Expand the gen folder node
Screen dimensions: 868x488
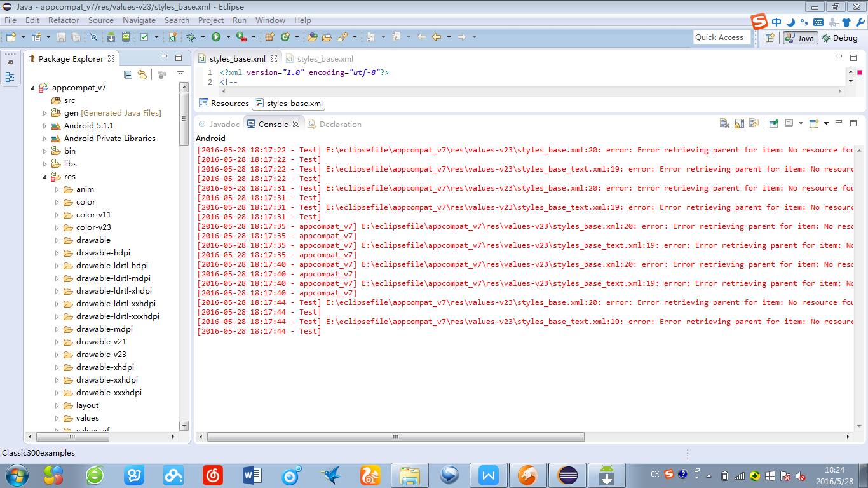pos(44,113)
